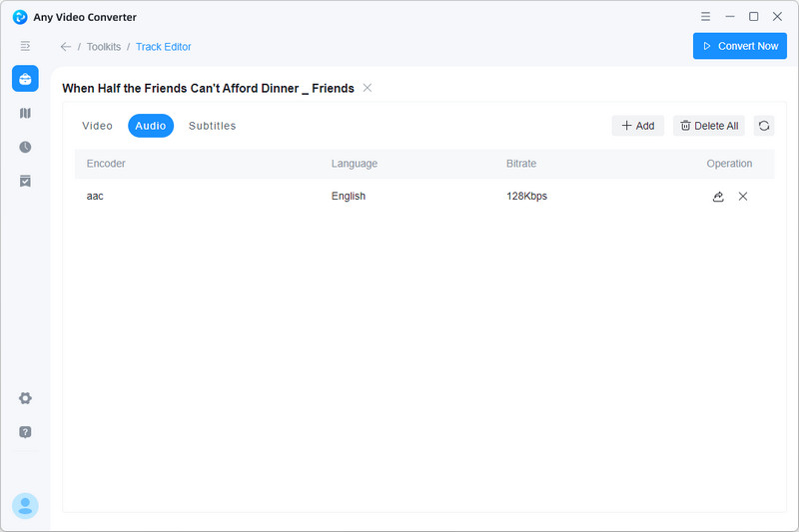The width and height of the screenshot is (799, 532).
Task: Open Settings via the gear icon
Action: [x=25, y=398]
